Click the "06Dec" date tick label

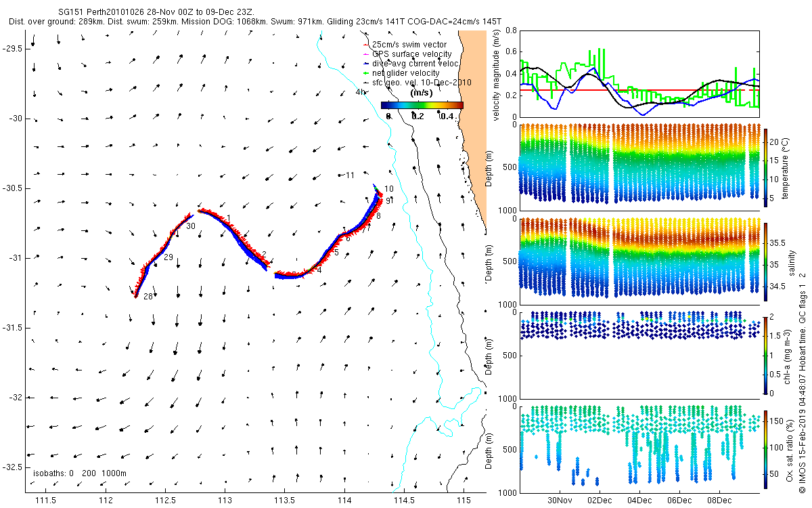[x=679, y=501]
